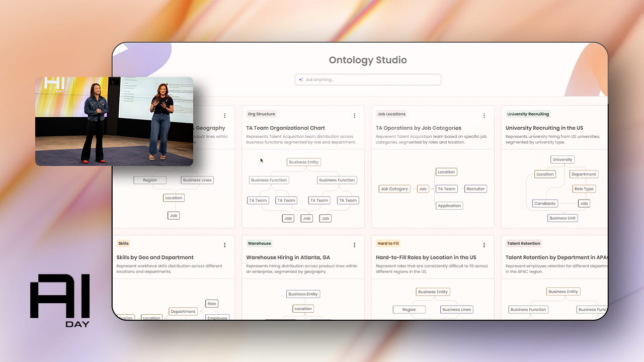The image size is (644, 362).
Task: Open the options menu on the TA Team Organizational Chart card
Action: [354, 116]
